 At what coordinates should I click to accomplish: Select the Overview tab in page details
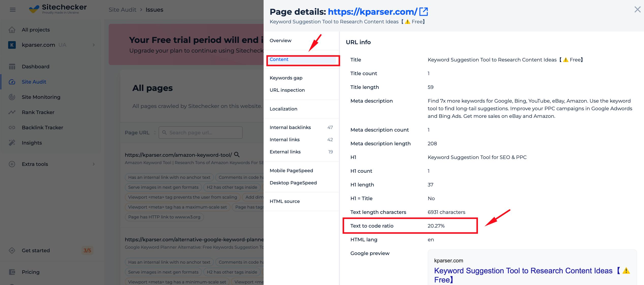281,40
